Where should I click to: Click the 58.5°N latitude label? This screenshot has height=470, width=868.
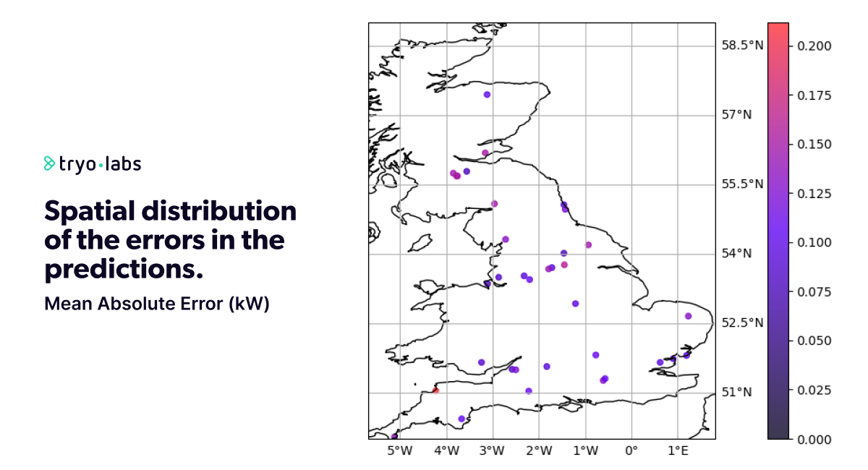[742, 46]
